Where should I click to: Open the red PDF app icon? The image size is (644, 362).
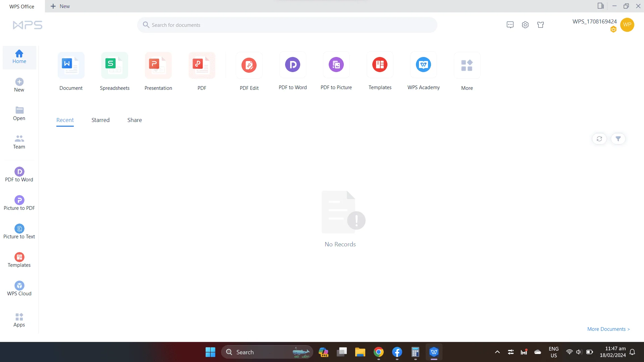click(202, 65)
